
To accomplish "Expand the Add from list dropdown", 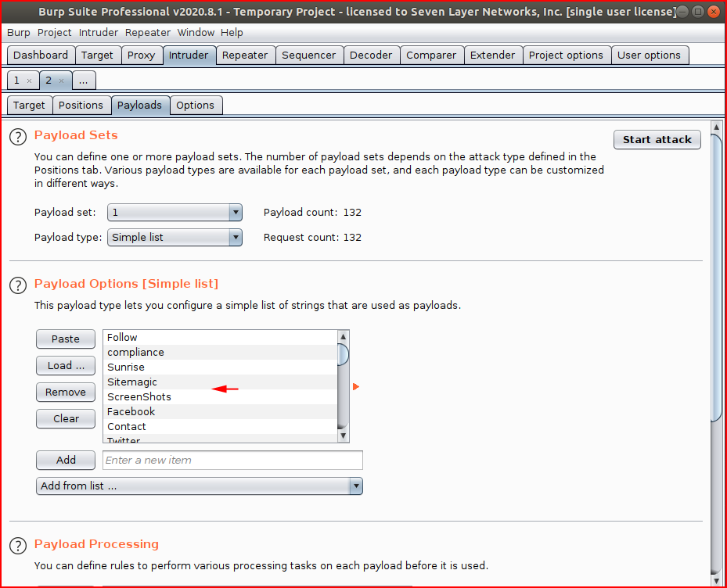I will coord(200,486).
